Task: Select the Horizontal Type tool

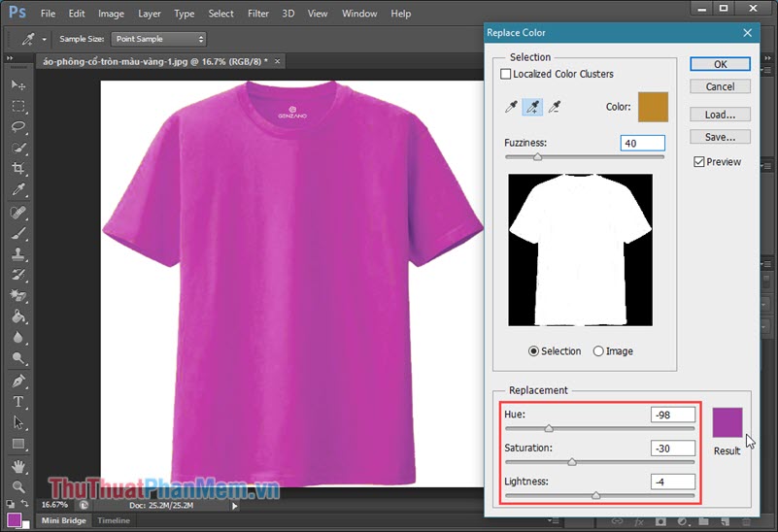Action: point(17,402)
